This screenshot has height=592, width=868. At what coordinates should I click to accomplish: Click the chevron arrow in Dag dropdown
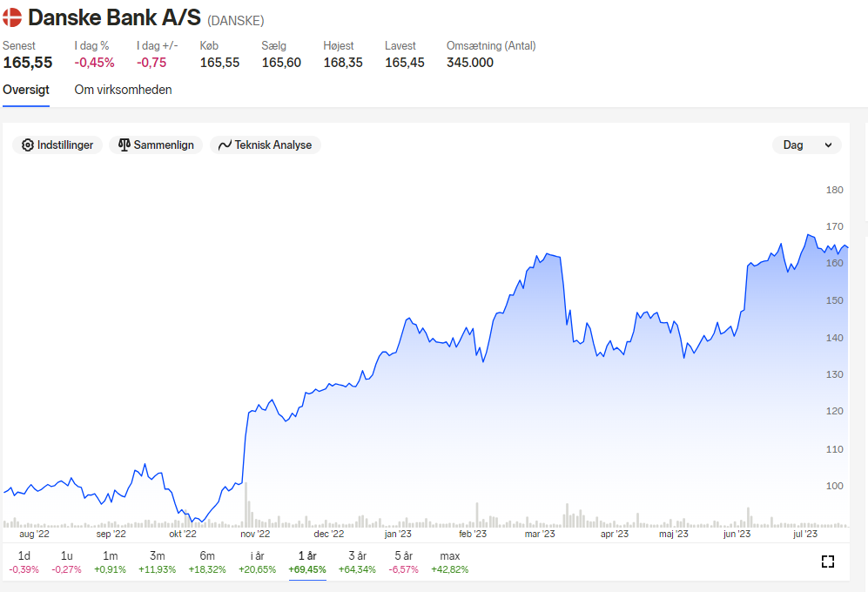[x=828, y=145]
